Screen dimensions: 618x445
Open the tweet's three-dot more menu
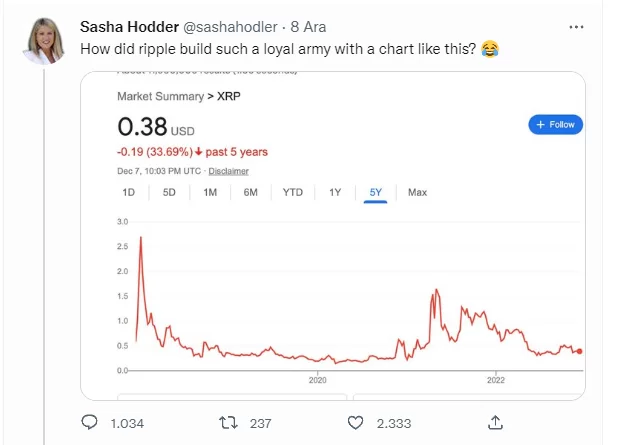click(575, 27)
